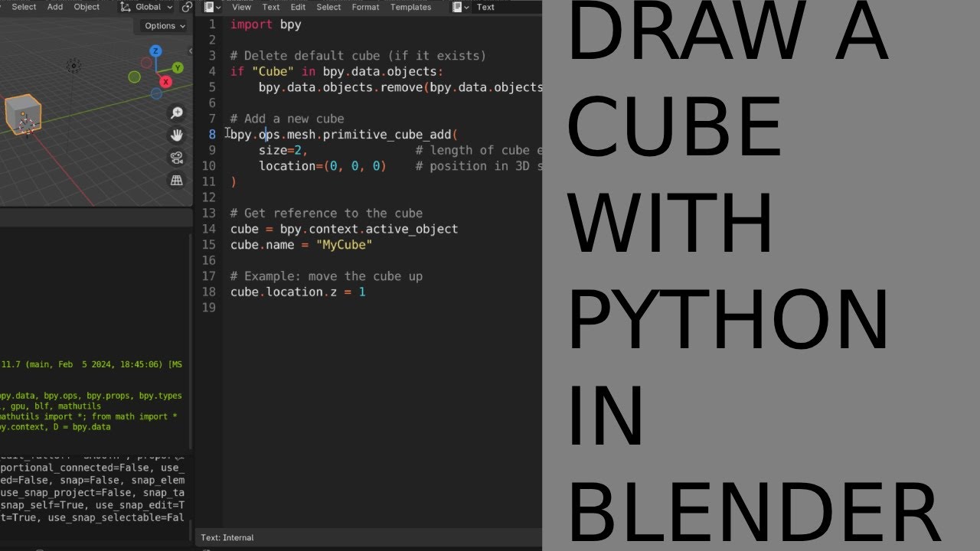The height and width of the screenshot is (551, 980).
Task: Click the blue Z axis gizmo ball
Action: point(156,51)
